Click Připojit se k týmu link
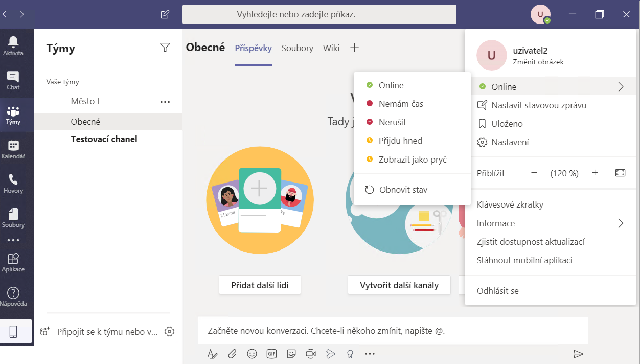This screenshot has height=364, width=640. click(107, 332)
